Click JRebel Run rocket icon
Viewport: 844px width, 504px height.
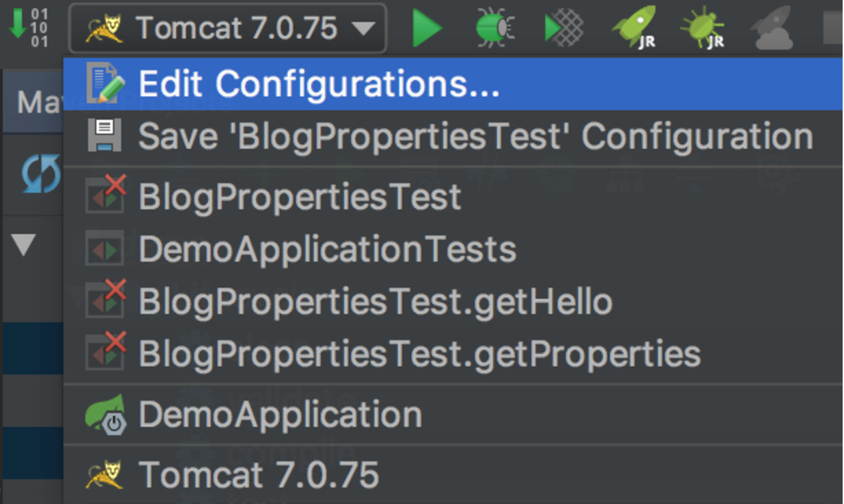coord(633,30)
